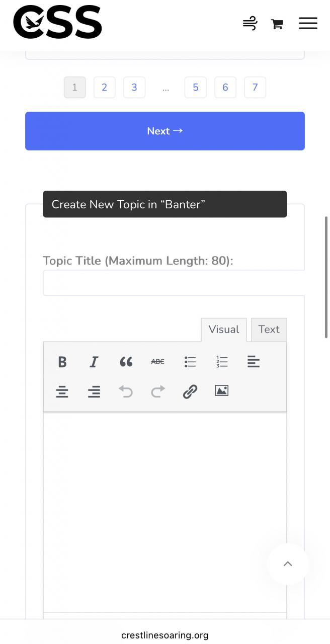Go to the Next page of topics
The width and height of the screenshot is (330, 644).
pos(165,131)
